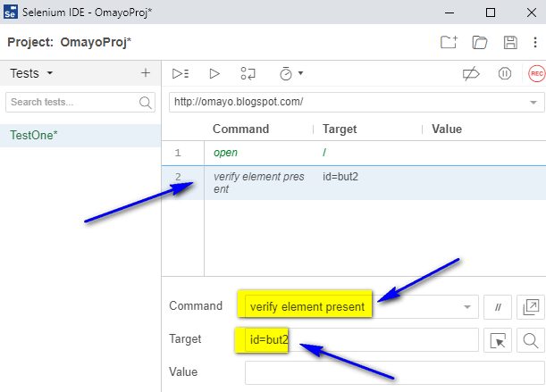Viewport: 546px width, 392px height.
Task: Select target element in page icon
Action: pyautogui.click(x=498, y=340)
